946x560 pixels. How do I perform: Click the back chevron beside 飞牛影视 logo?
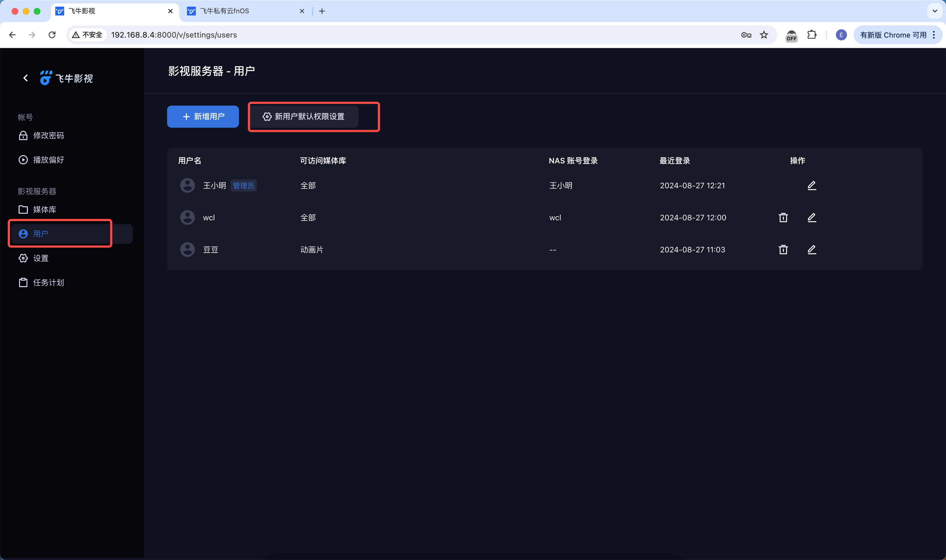tap(25, 78)
